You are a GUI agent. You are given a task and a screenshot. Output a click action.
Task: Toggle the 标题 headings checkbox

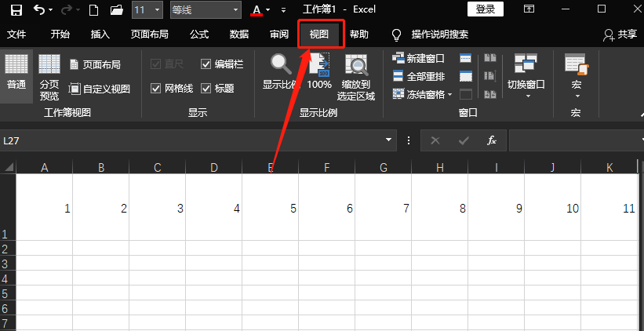point(206,89)
